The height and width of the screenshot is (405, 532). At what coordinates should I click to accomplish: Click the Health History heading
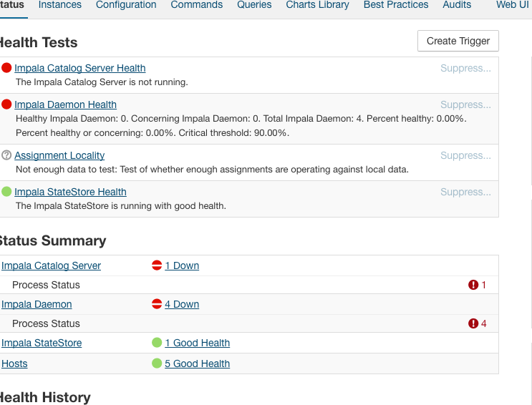tap(45, 397)
